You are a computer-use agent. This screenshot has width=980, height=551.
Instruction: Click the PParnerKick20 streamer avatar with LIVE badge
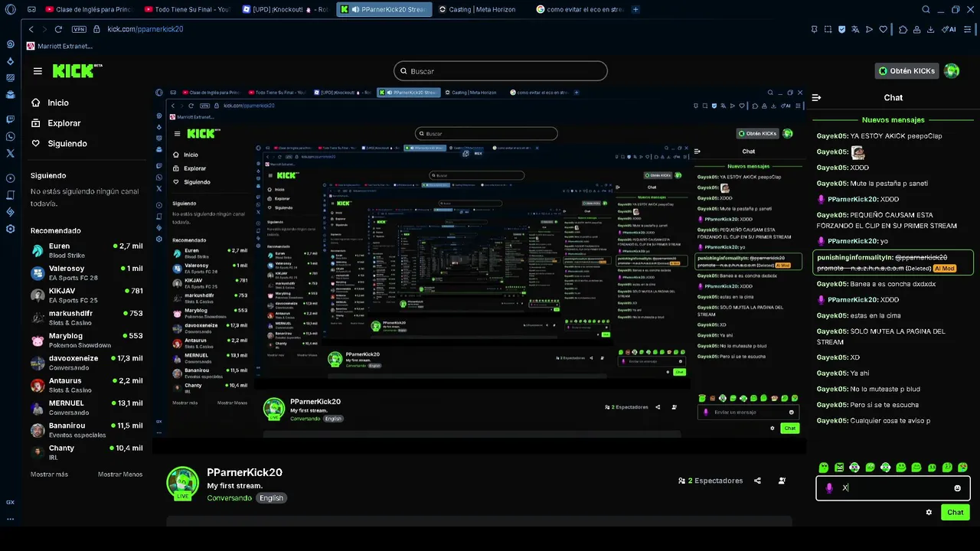pos(182,483)
